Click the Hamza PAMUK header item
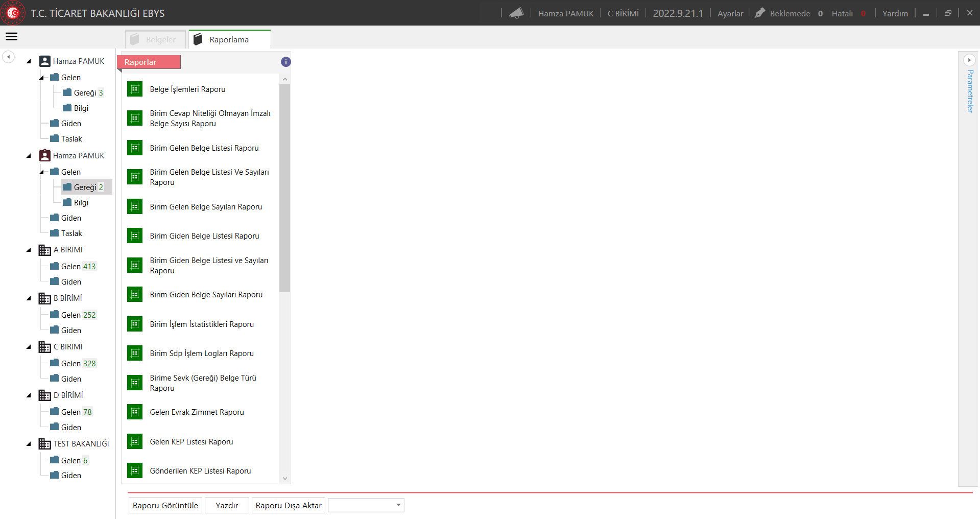This screenshot has height=519, width=980. (566, 13)
